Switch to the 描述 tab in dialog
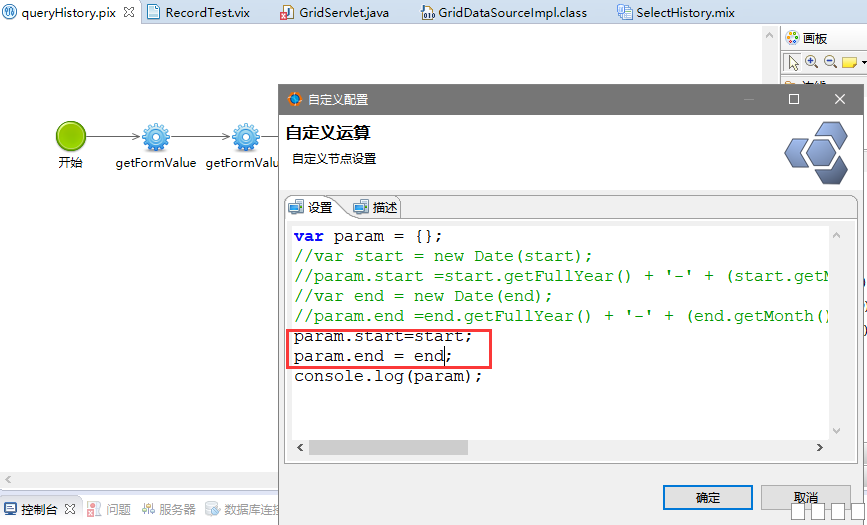The width and height of the screenshot is (867, 525). [x=376, y=207]
